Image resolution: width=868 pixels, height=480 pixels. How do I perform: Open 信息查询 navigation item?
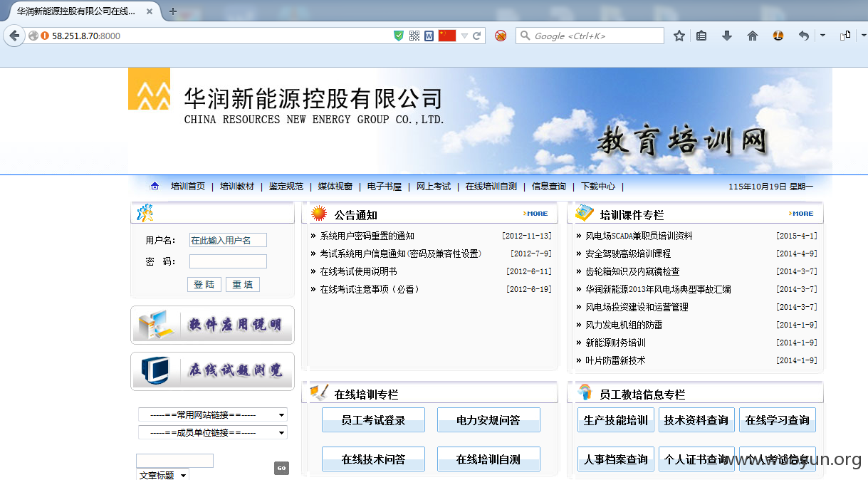point(549,187)
